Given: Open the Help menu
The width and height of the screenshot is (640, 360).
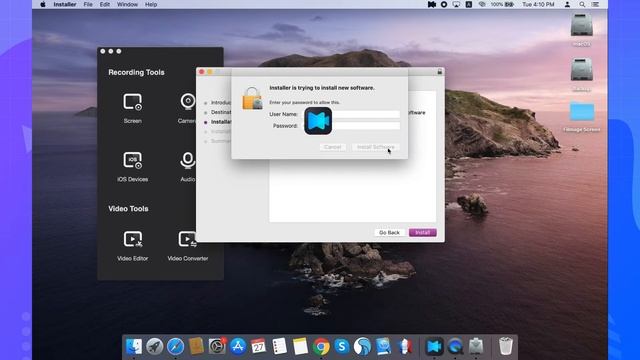Looking at the screenshot, I should click(x=151, y=4).
